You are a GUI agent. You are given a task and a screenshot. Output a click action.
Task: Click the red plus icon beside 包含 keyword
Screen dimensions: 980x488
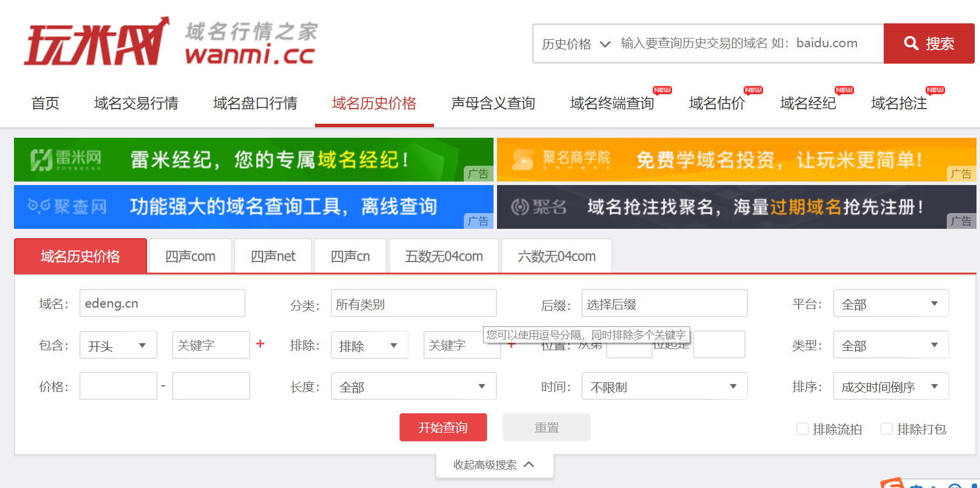coord(260,344)
